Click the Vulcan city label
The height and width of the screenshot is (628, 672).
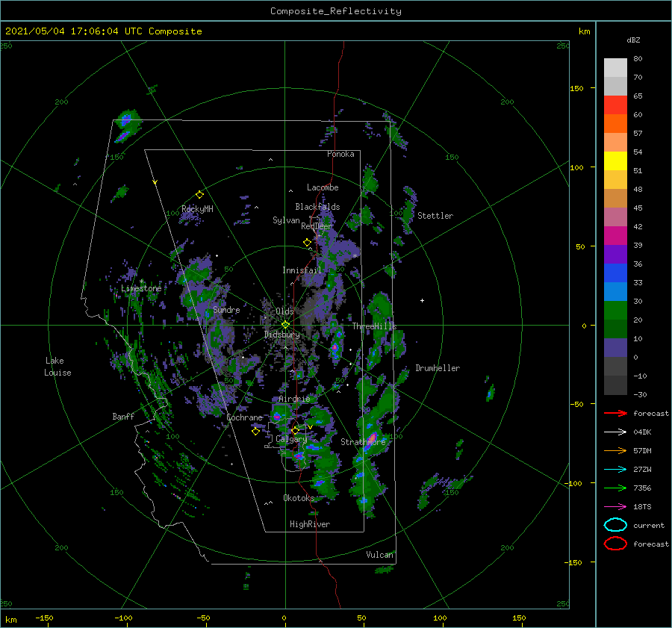coord(379,555)
